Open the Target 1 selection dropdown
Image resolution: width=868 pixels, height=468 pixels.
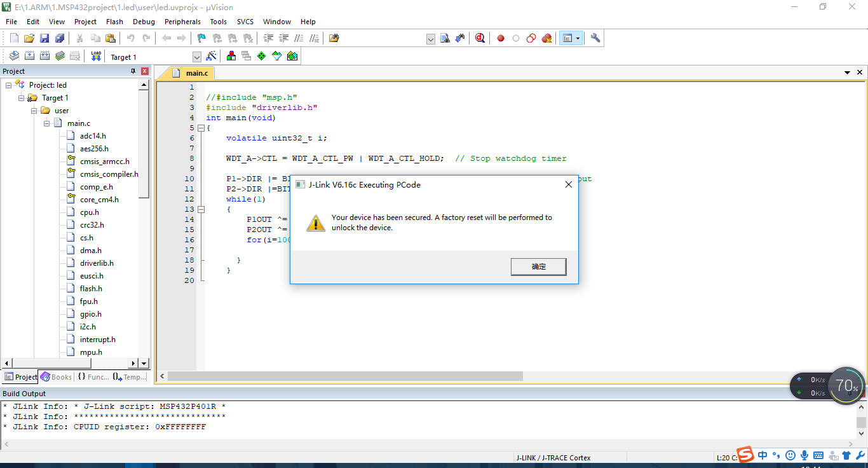click(196, 57)
